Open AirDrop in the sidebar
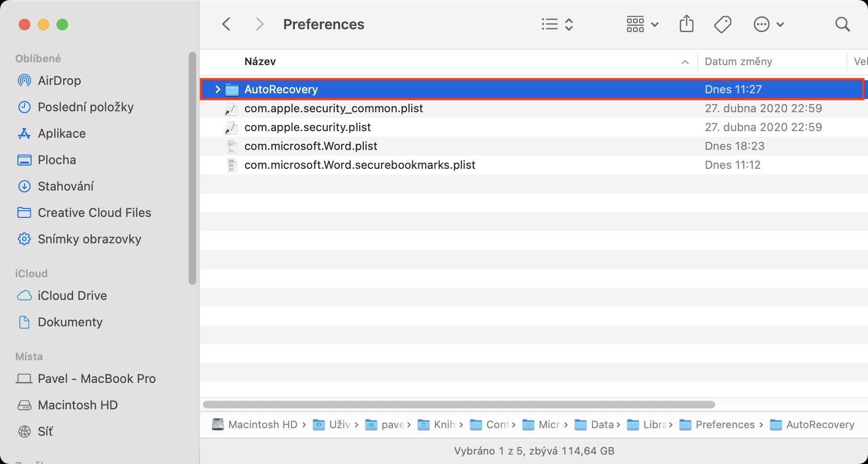868x464 pixels. (x=59, y=81)
